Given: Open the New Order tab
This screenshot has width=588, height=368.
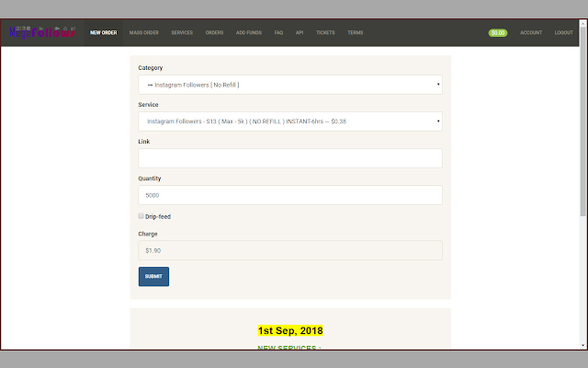Looking at the screenshot, I should (x=104, y=33).
